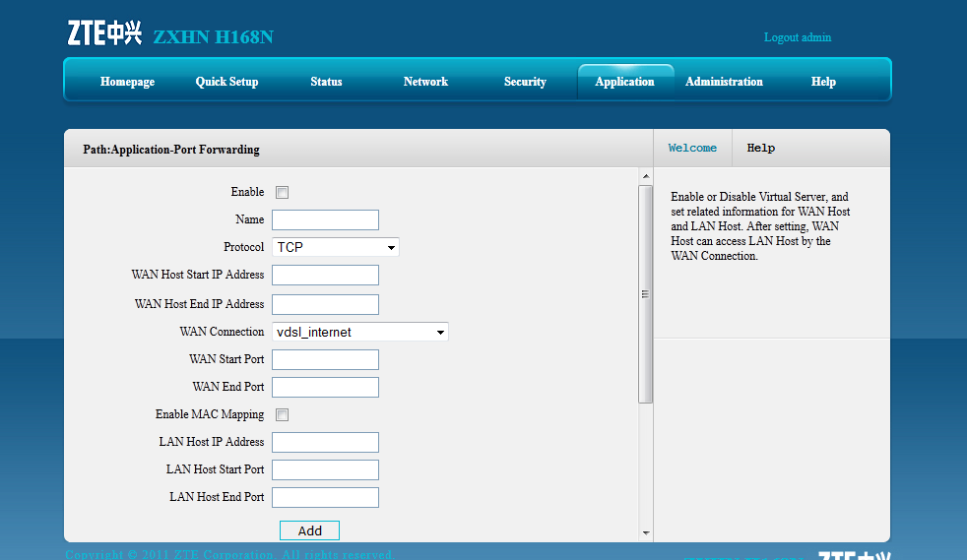Focus the Name input field
Viewport: 967px width, 560px height.
point(325,219)
